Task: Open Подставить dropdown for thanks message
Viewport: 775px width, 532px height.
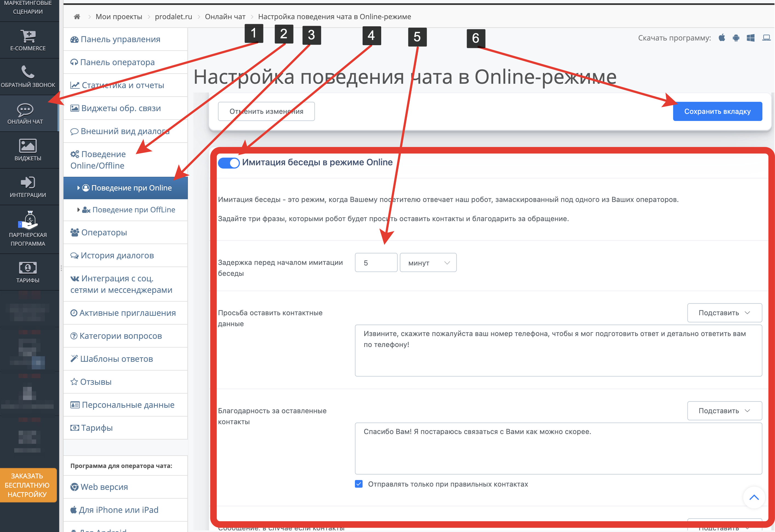Action: pos(724,411)
